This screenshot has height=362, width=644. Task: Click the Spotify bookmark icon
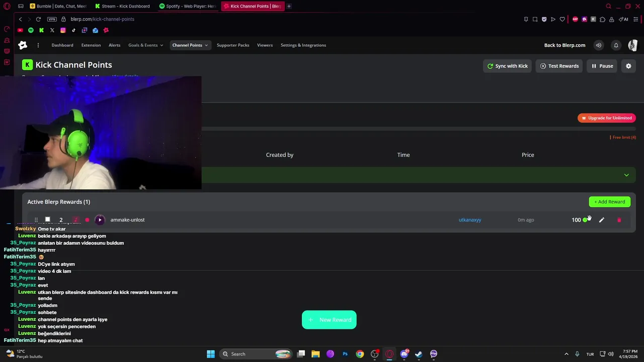click(x=31, y=30)
